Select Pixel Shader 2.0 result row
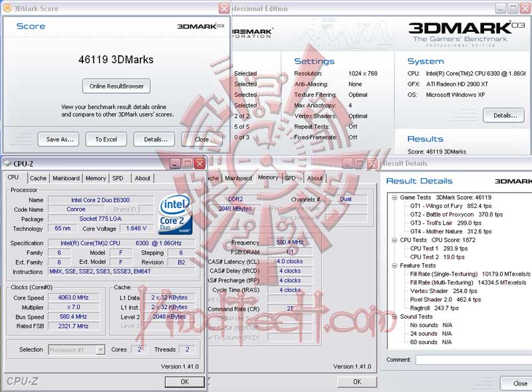This screenshot has width=532, height=392. pos(445,300)
